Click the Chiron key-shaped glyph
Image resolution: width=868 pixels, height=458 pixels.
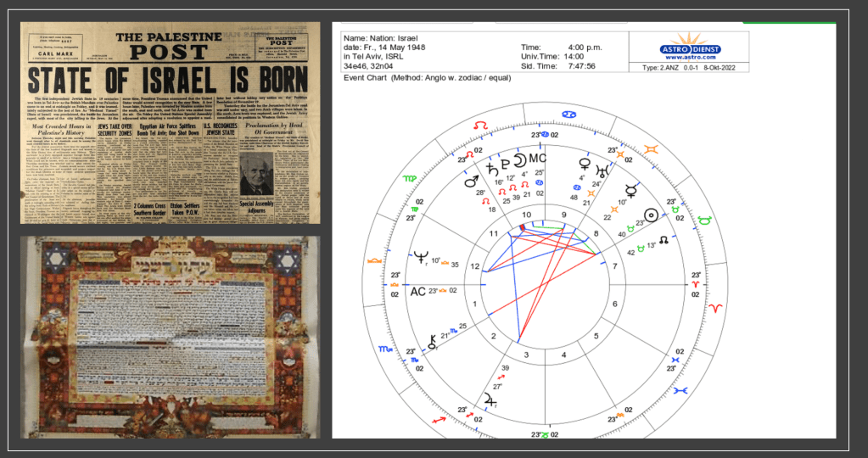434,339
